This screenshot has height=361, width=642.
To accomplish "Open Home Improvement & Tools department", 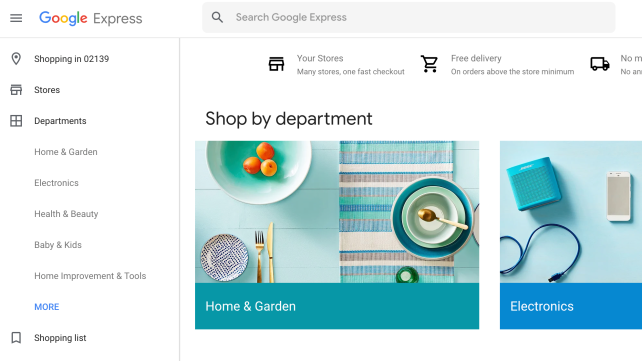I will coord(90,276).
